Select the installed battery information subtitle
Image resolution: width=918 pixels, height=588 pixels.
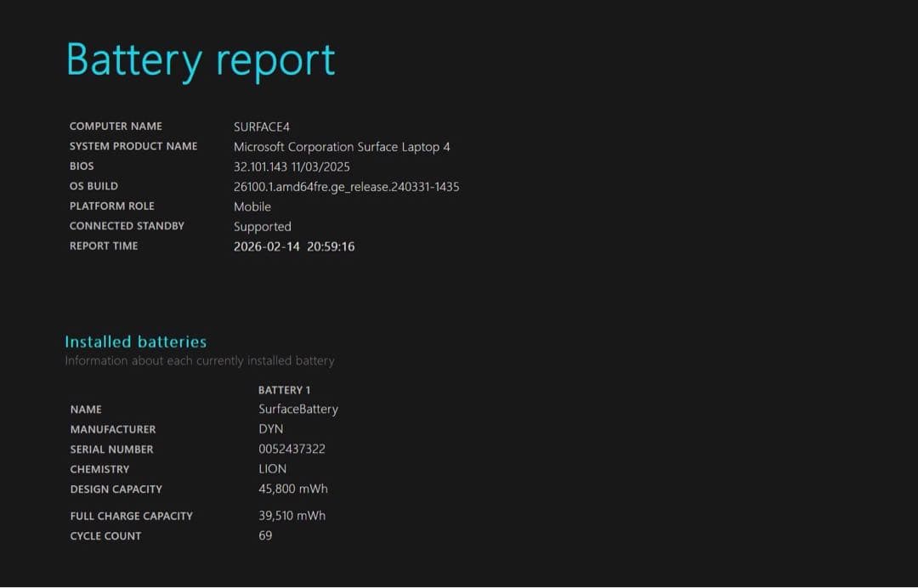[x=200, y=361]
